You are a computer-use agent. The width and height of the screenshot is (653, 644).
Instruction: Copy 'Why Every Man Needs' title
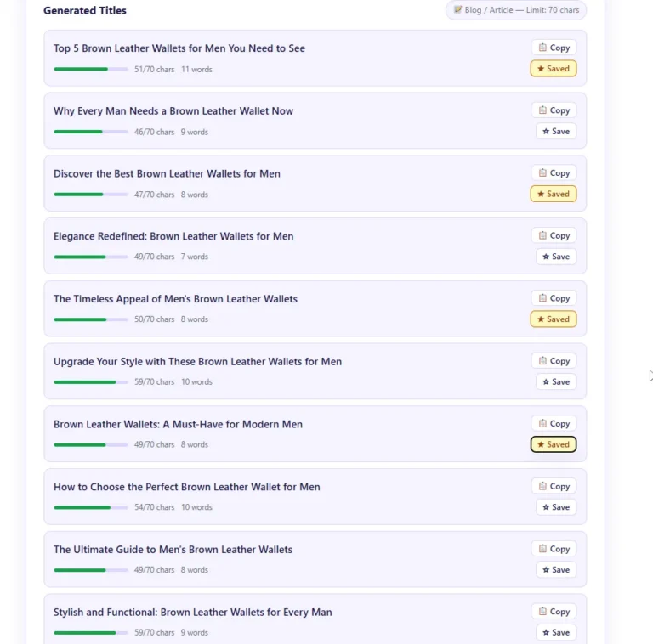[x=554, y=110]
